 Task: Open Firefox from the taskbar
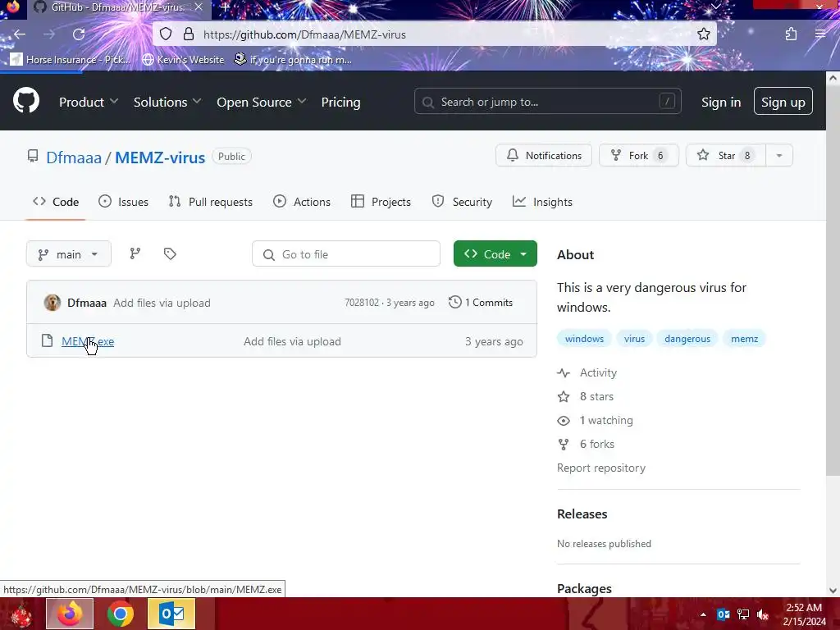click(70, 614)
